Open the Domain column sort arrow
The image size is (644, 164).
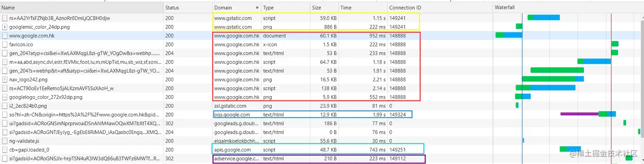(x=257, y=8)
